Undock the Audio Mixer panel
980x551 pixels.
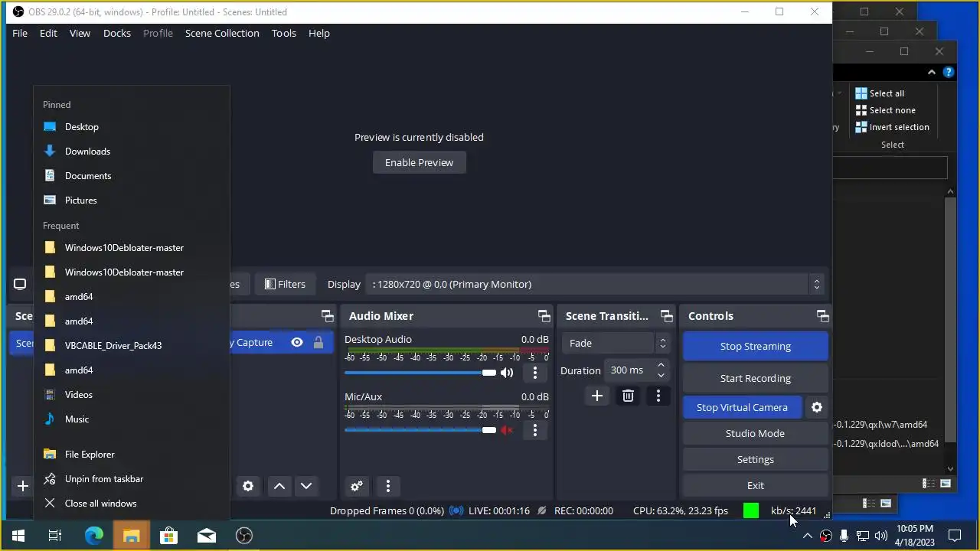point(544,316)
